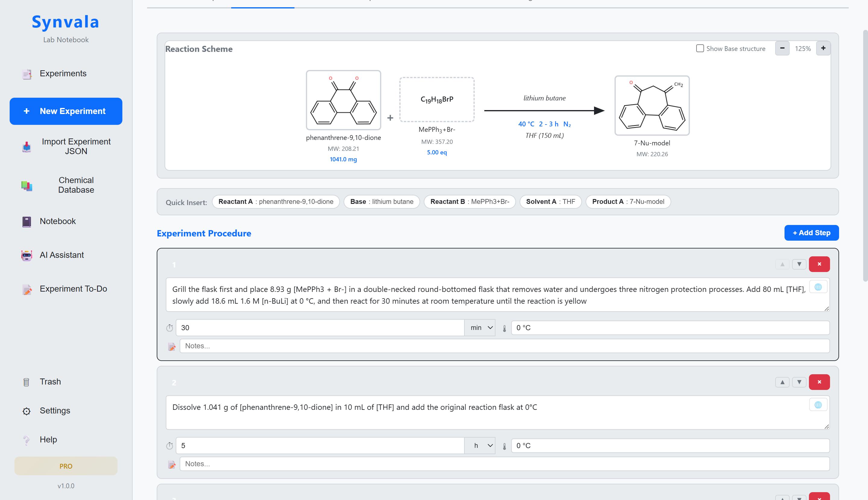Open the min time unit dropdown in step 1

[480, 328]
